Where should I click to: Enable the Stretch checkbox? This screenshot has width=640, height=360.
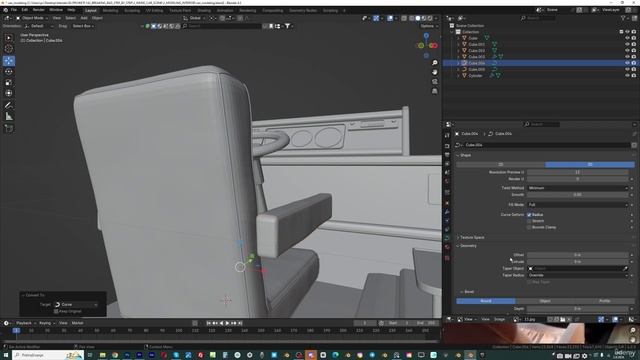coord(529,221)
